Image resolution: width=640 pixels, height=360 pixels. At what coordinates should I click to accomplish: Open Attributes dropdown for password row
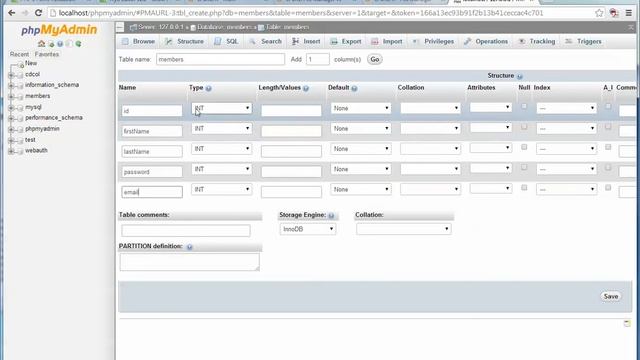[491, 168]
